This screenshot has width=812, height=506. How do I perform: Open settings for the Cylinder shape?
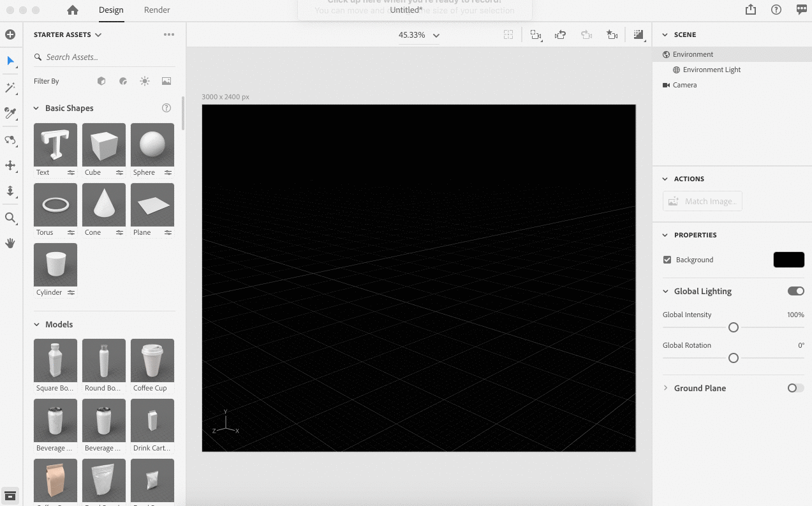click(x=71, y=292)
